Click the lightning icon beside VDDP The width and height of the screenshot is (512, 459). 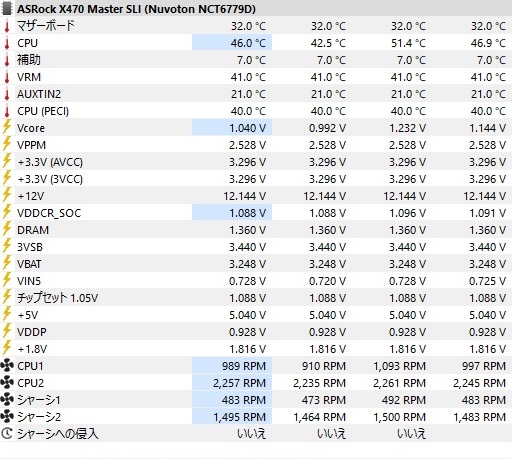[x=7, y=331]
